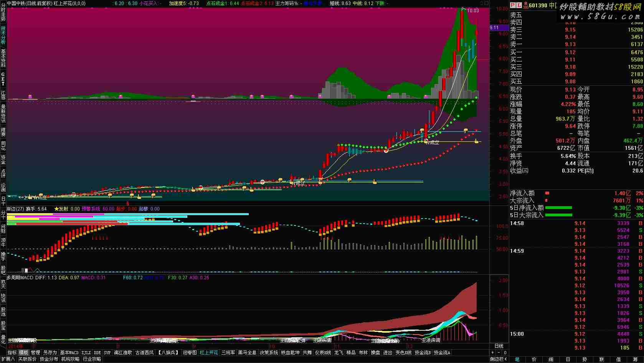Screen dimensions: 644x363
Task: Apply the ZJLX template
Action: point(86,352)
